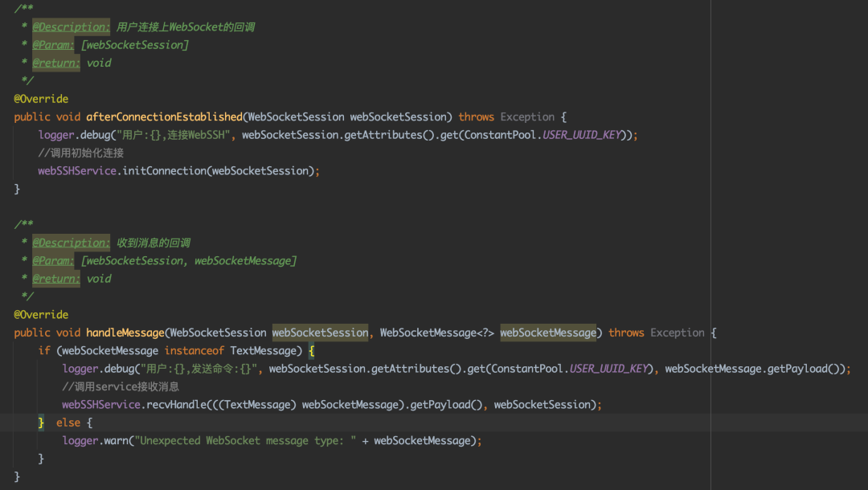This screenshot has width=868, height=490.
Task: Click the afterConnectionEstablished method name
Action: click(x=165, y=116)
